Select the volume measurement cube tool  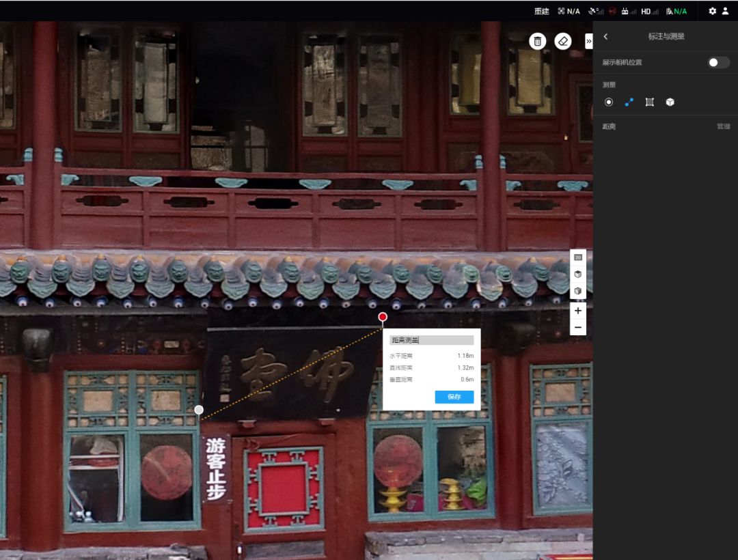670,102
